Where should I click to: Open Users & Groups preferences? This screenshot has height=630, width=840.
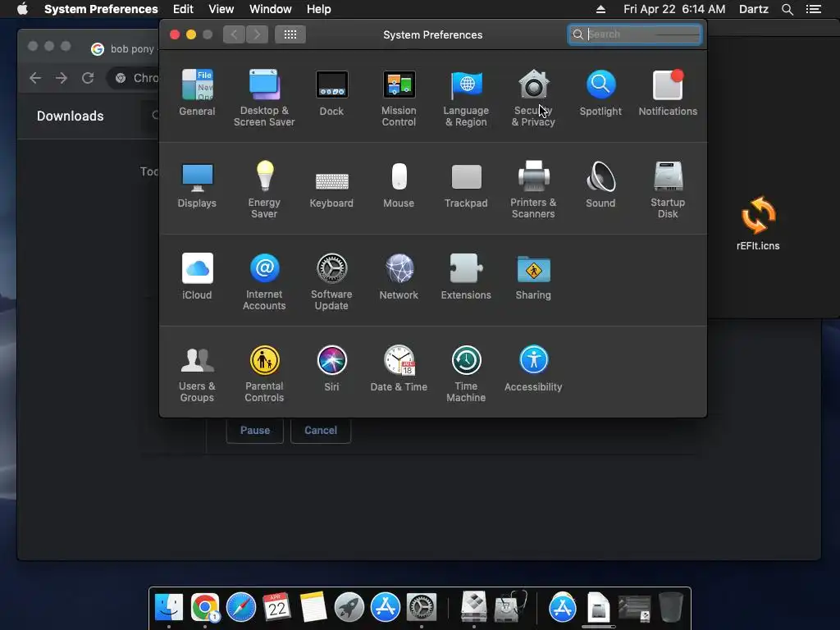[x=197, y=374]
